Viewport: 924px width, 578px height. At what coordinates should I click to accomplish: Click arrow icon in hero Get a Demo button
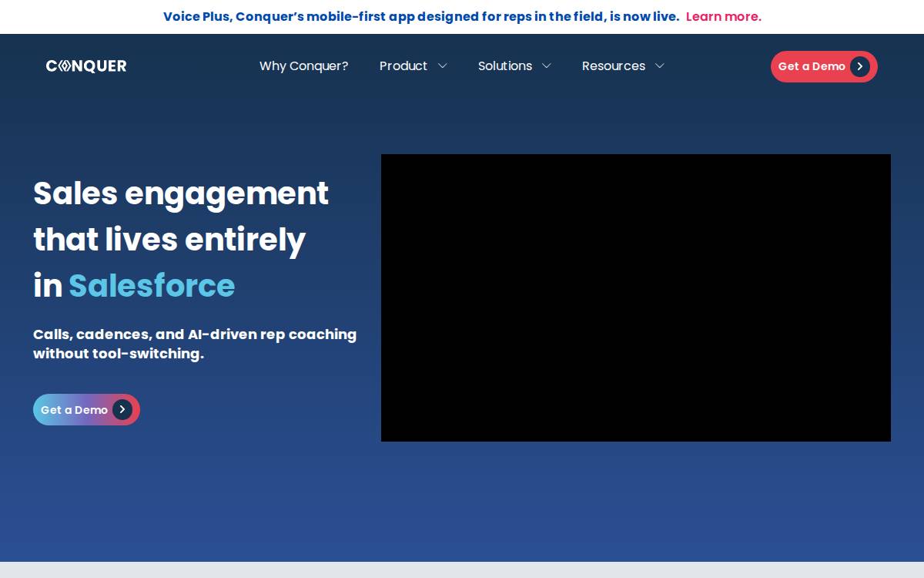pyautogui.click(x=122, y=410)
